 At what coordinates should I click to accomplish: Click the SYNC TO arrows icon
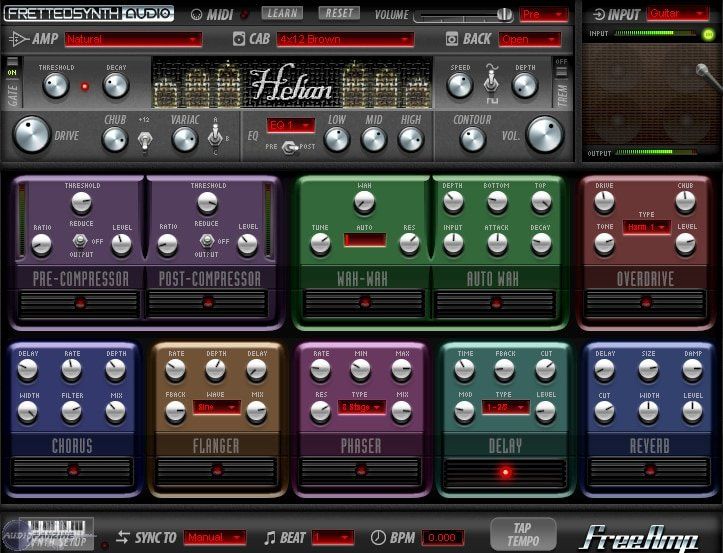click(x=123, y=537)
